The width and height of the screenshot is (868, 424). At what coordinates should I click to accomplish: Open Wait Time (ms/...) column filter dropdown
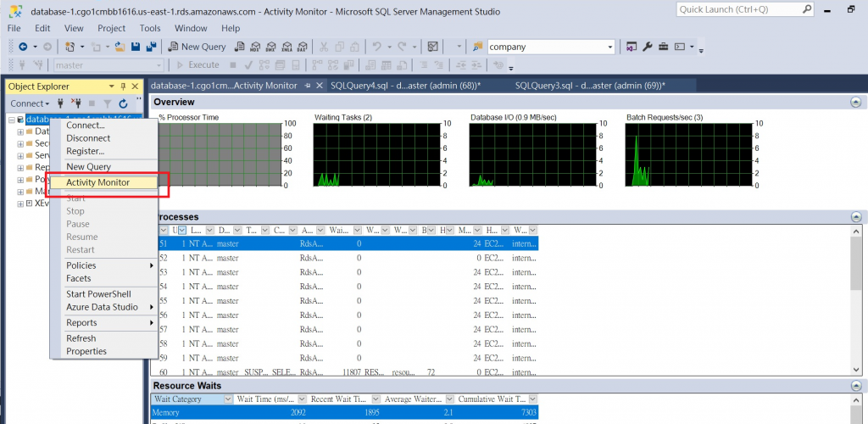303,399
